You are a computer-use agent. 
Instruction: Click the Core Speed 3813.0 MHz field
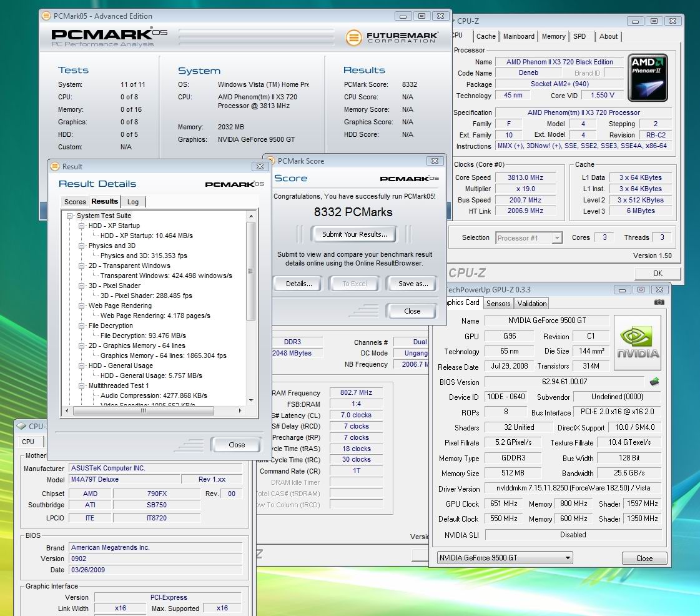[x=525, y=177]
